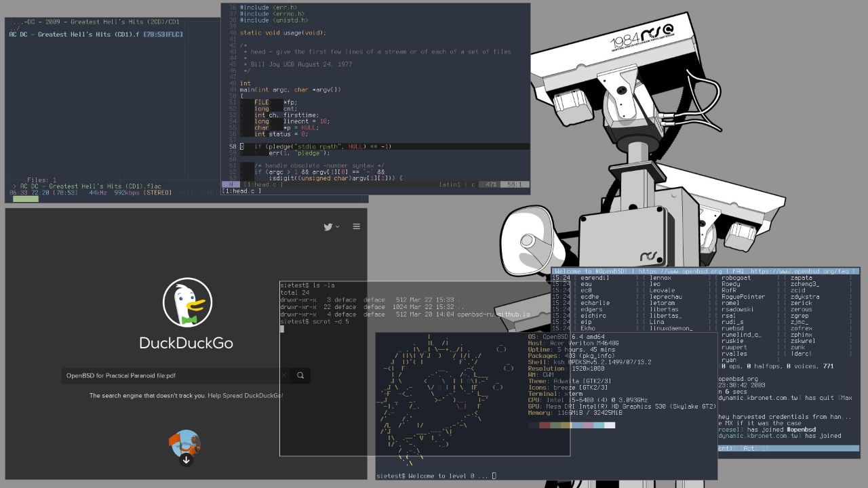Image resolution: width=868 pixels, height=488 pixels.
Task: Click the 'linecnt = 10;' line in the editor
Action: (306, 121)
